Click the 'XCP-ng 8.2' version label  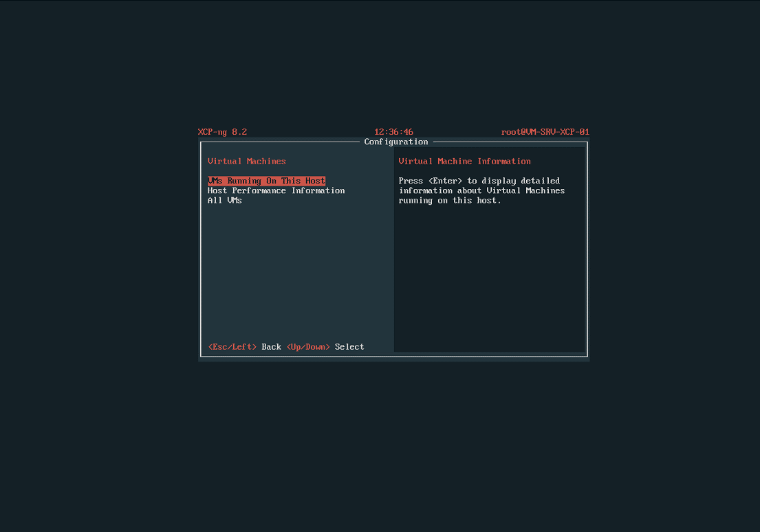click(222, 132)
